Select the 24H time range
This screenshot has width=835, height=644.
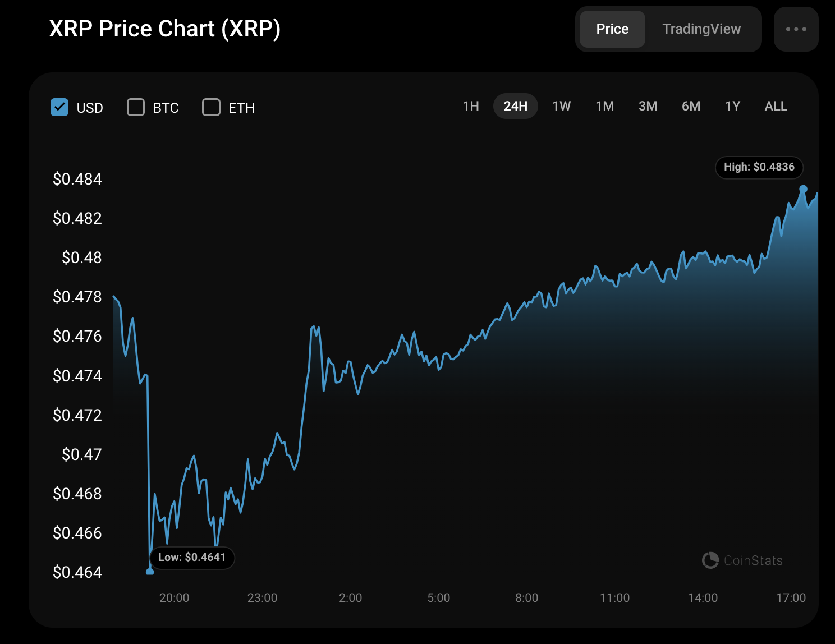point(515,106)
